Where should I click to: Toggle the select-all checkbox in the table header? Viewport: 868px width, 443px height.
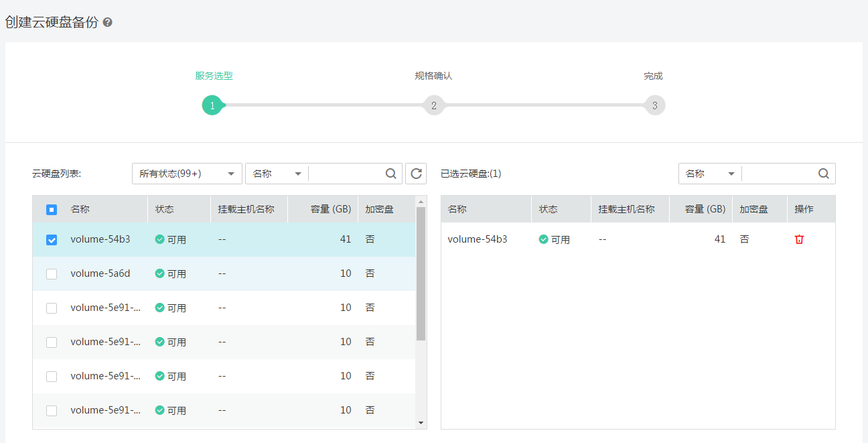52,209
